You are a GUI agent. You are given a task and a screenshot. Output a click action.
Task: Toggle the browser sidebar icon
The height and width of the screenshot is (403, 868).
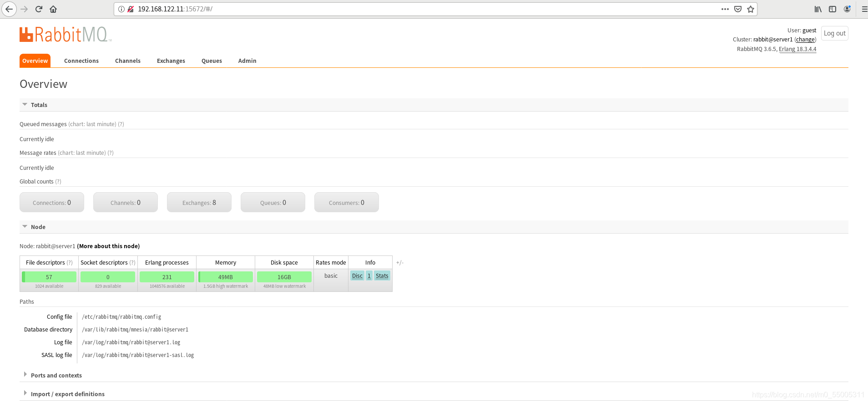click(833, 9)
